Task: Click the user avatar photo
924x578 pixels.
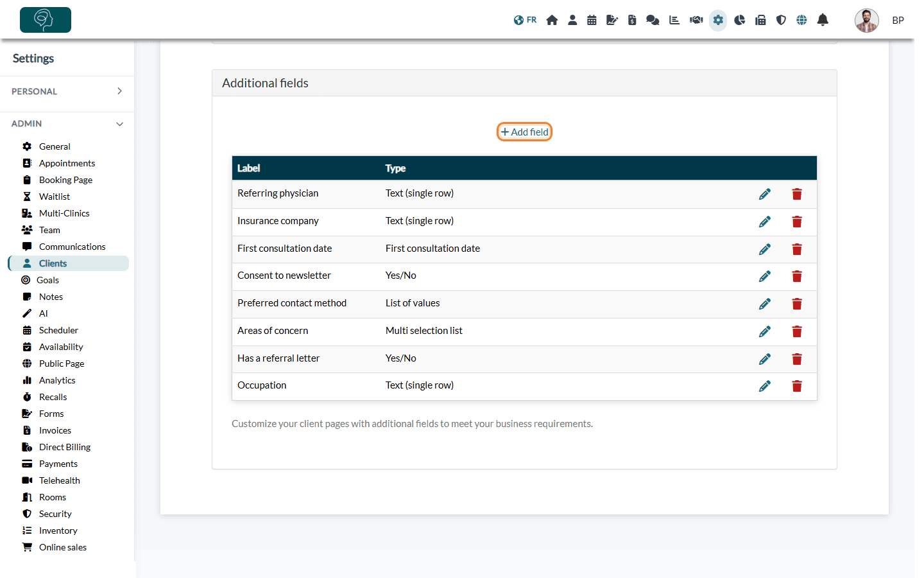Action: coord(866,21)
